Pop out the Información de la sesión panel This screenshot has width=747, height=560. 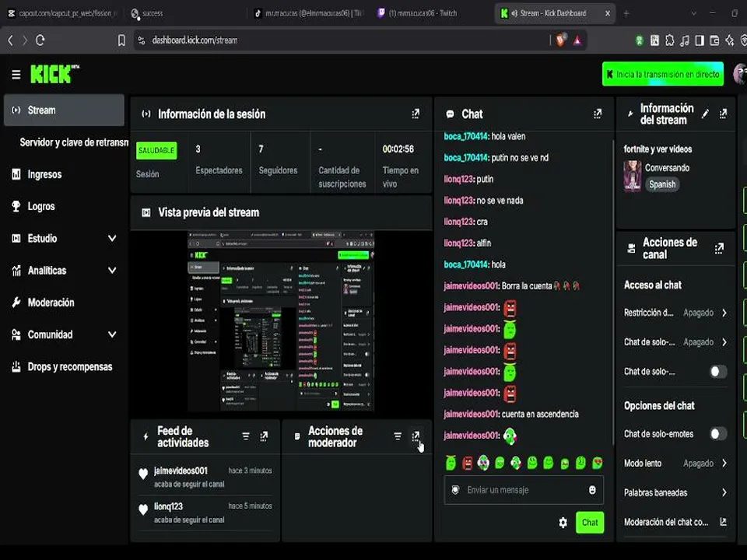[x=416, y=114]
